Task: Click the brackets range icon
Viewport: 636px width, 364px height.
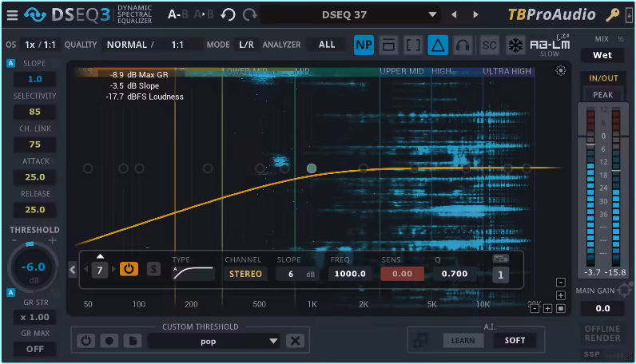Action: [x=413, y=45]
